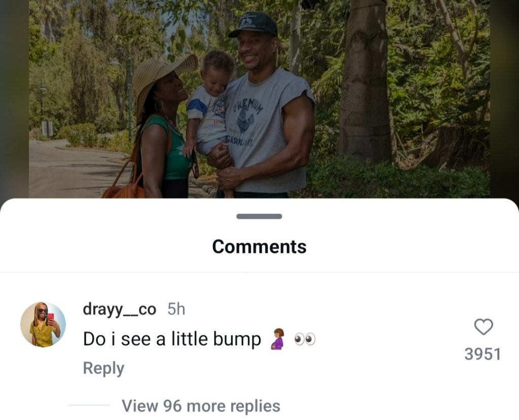Click the 5h comment timestamp
Viewport: 519px width, 420px height.
(176, 309)
